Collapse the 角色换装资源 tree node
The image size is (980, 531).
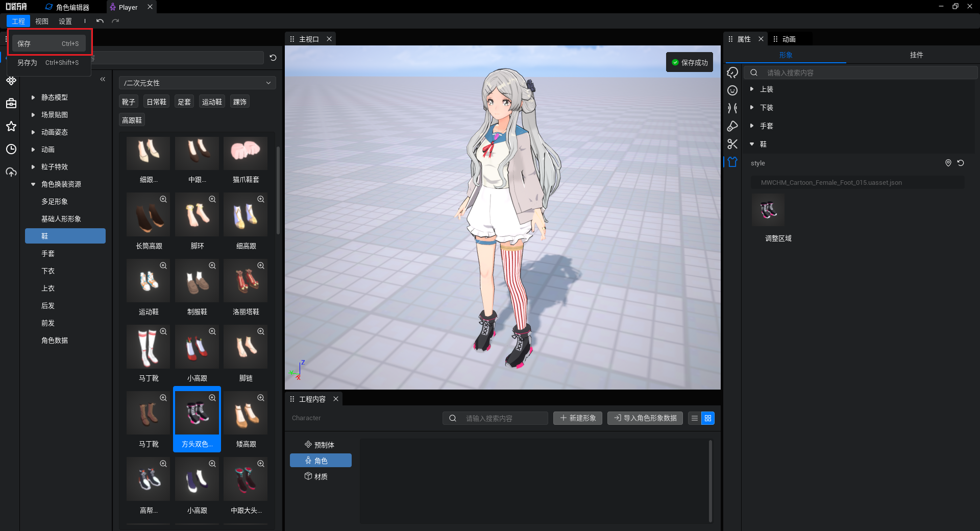33,184
